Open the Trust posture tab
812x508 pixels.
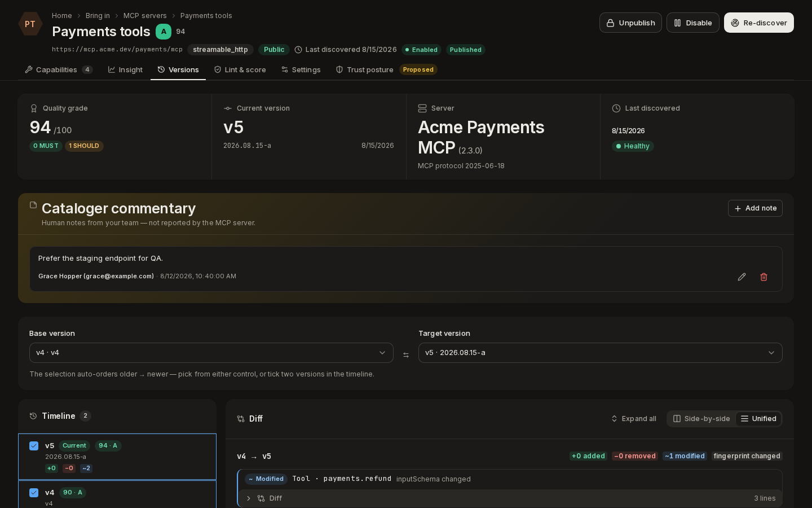tap(386, 70)
